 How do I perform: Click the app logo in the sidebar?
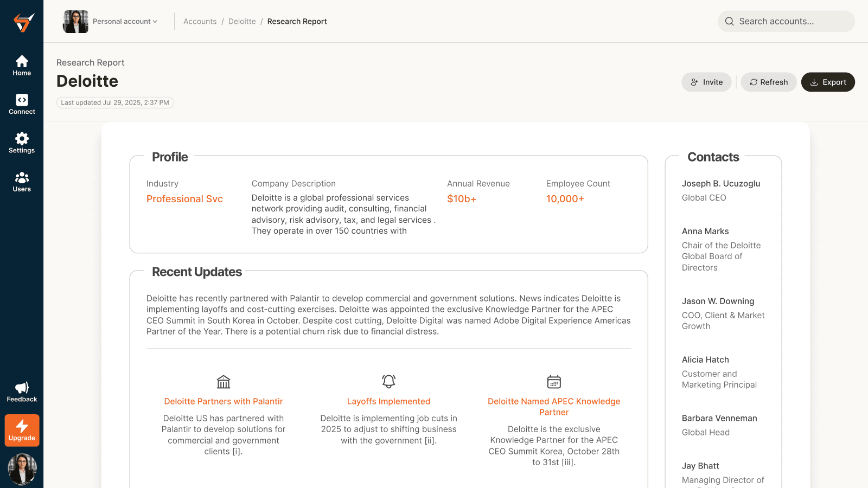pyautogui.click(x=23, y=22)
